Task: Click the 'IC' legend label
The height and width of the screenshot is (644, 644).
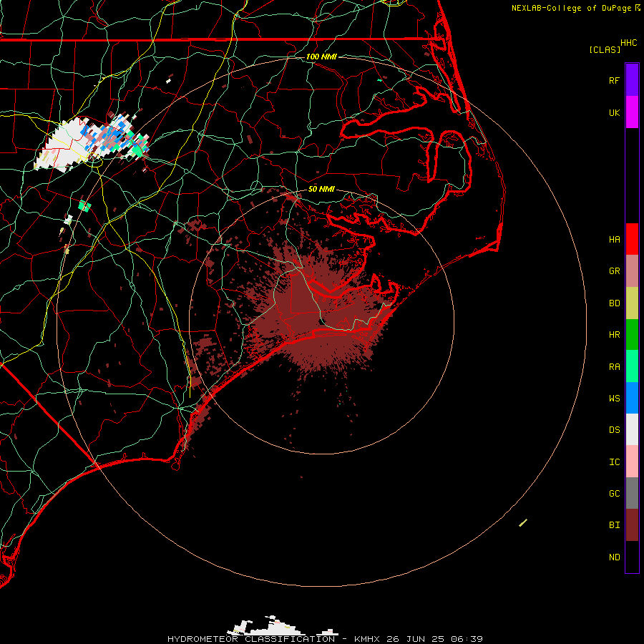Action: (x=614, y=462)
